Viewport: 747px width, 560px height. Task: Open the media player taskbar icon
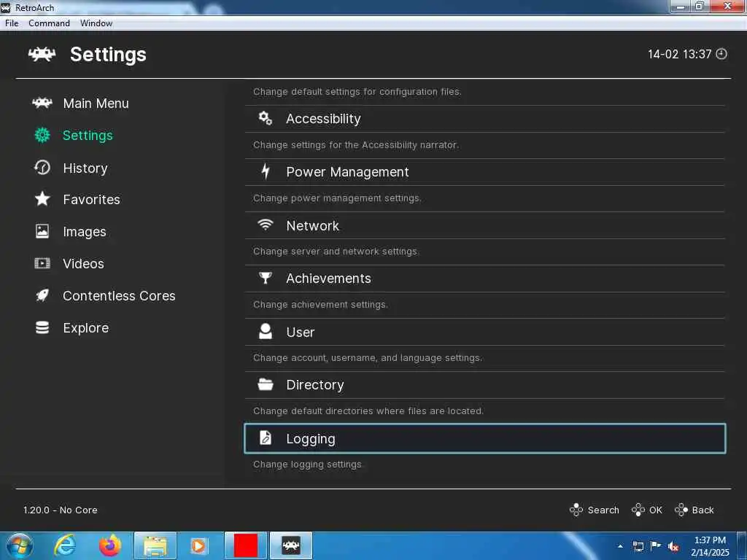coord(200,545)
